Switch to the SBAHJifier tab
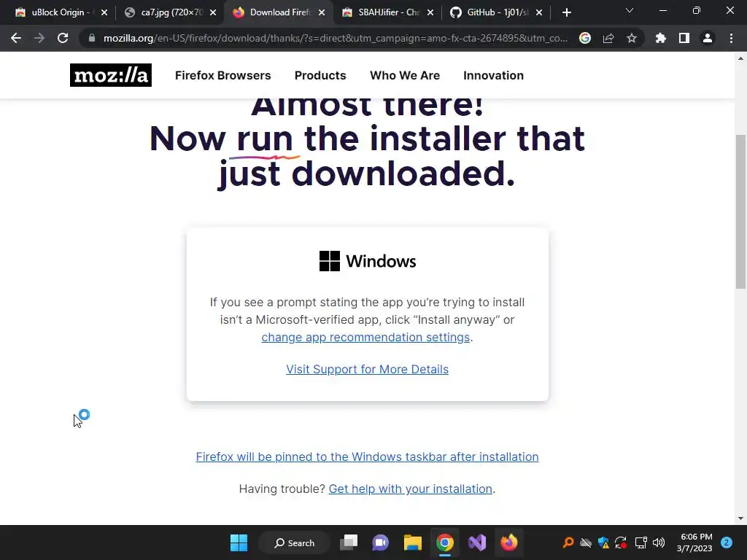Viewport: 747px width, 560px height. 388,12
